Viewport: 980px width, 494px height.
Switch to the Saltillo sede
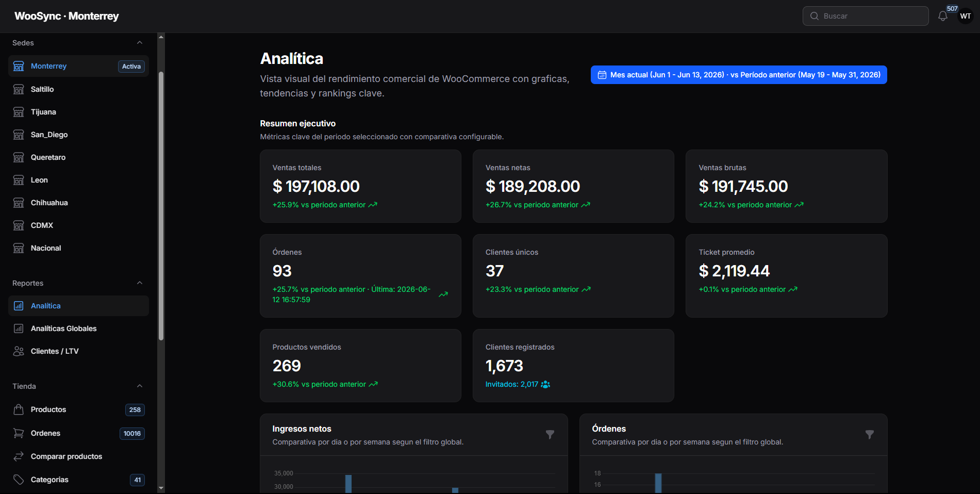pyautogui.click(x=78, y=89)
